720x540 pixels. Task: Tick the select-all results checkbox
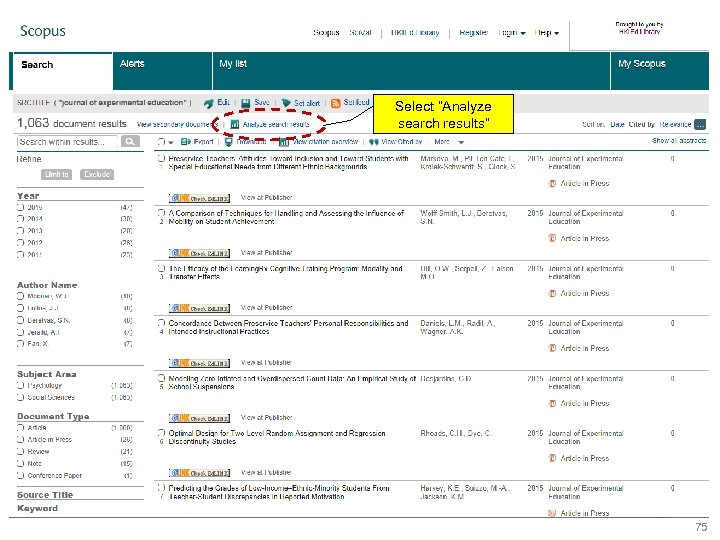click(161, 142)
